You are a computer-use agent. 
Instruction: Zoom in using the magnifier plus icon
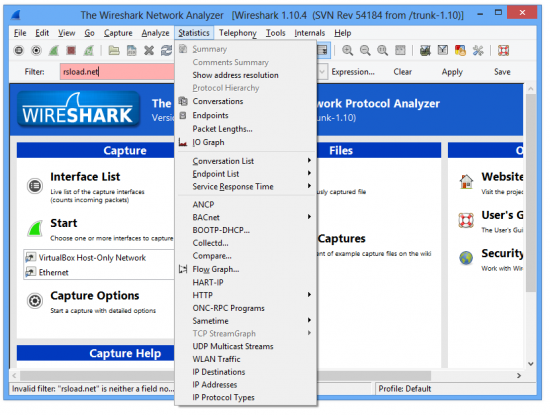(348, 51)
